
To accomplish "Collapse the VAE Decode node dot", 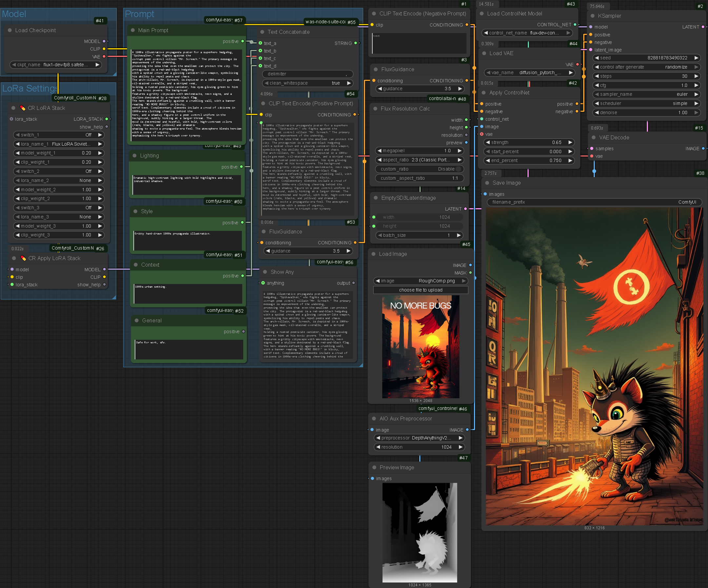I will (594, 138).
